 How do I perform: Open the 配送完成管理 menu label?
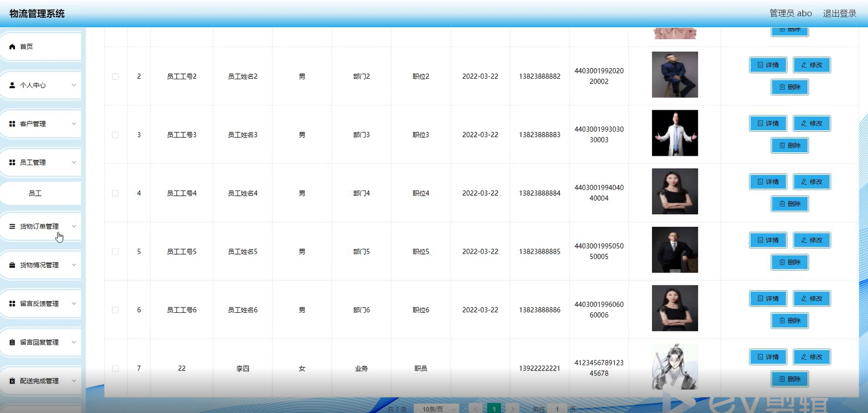click(x=39, y=381)
